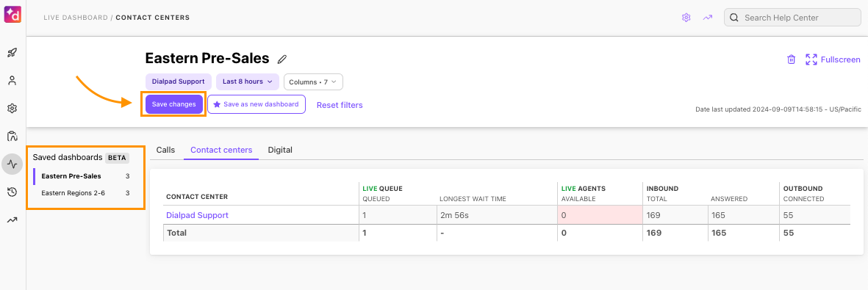Click the Dialpad Support filter chip
This screenshot has width=868, height=290.
click(x=179, y=81)
